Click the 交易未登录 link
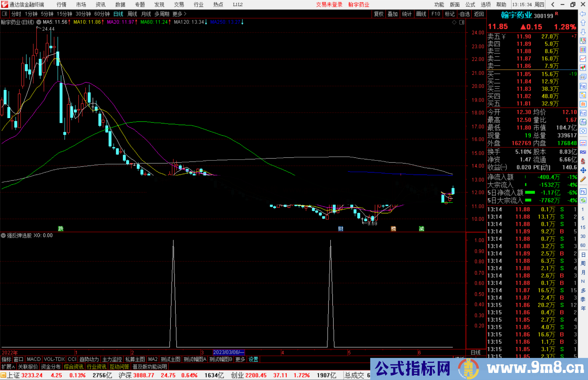Viewport: 588px width, 380px height. click(x=329, y=4)
